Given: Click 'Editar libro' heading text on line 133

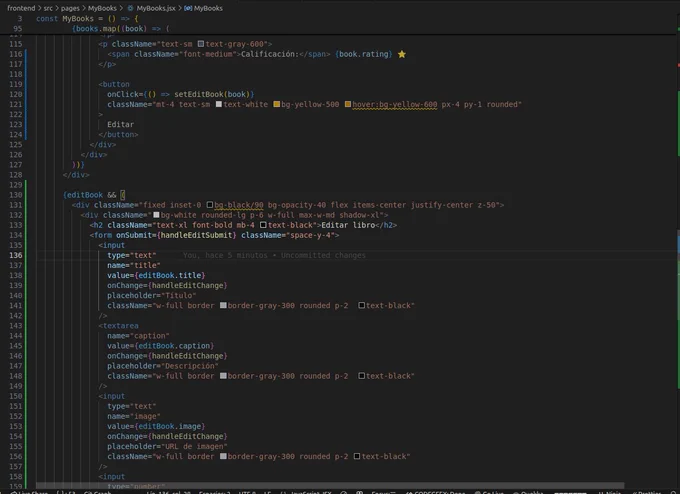Looking at the screenshot, I should tap(348, 225).
